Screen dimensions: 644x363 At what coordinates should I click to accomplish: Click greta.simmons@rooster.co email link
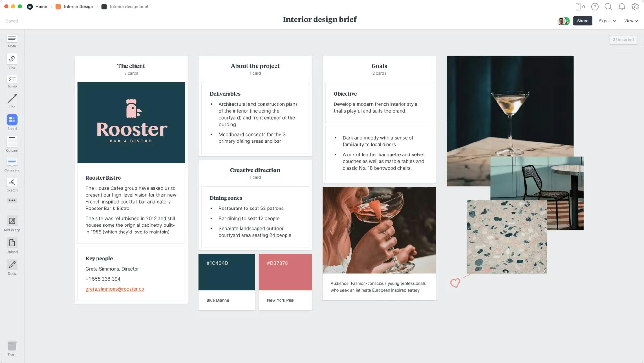click(114, 289)
